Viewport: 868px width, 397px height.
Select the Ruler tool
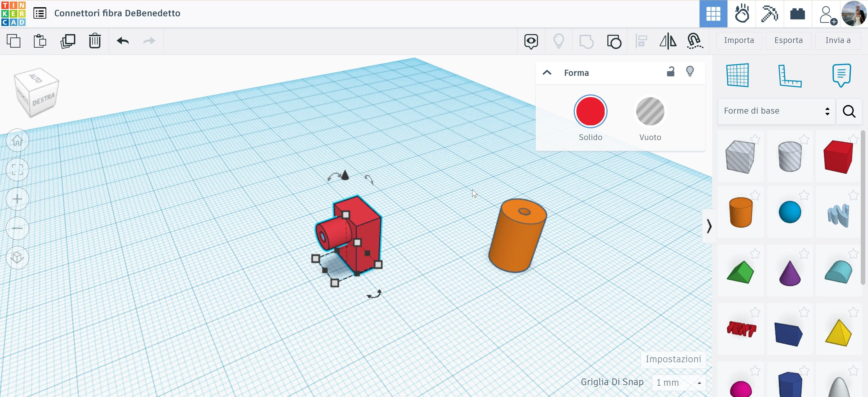point(790,76)
